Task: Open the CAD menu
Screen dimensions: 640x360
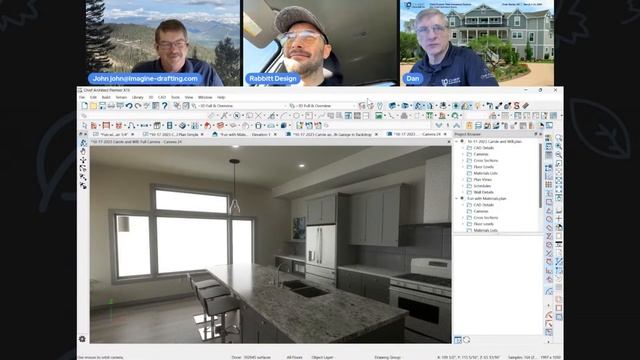Action: point(162,98)
